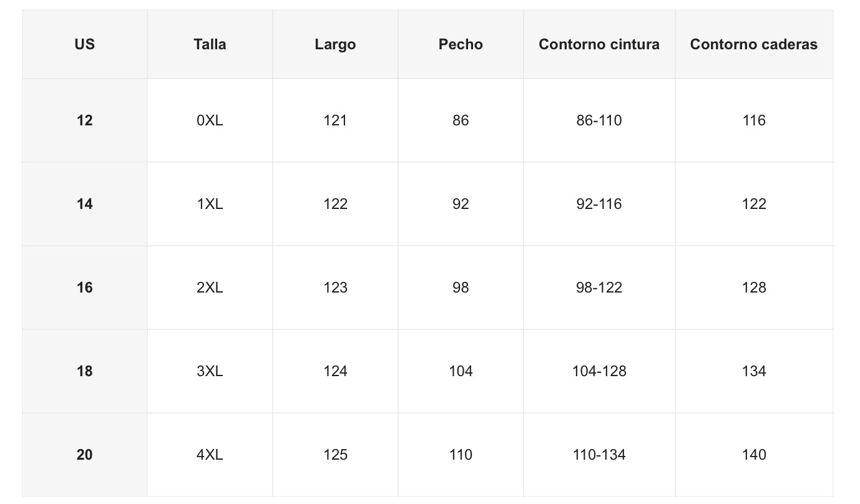Select US size 18 row label

pos(84,371)
